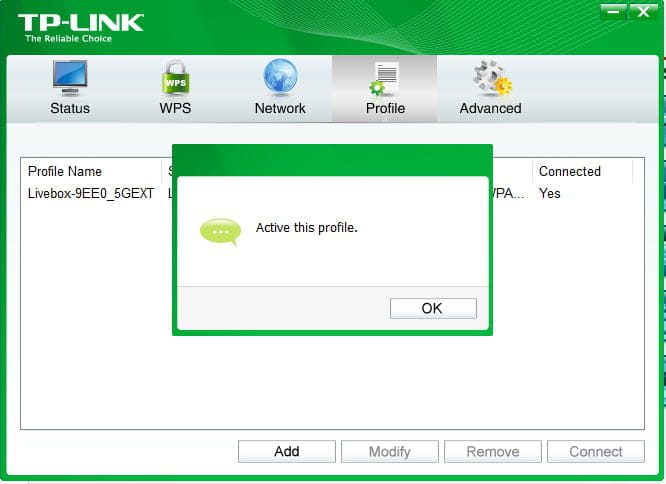Click the Remove button
This screenshot has height=484, width=666.
pos(493,451)
